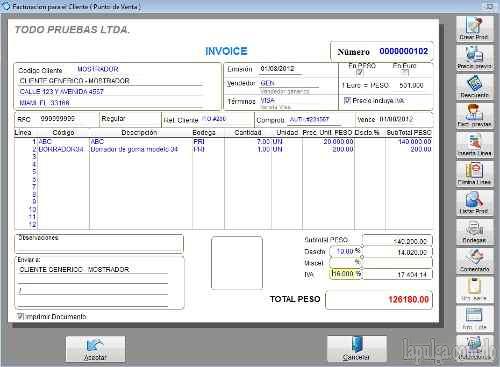Toggle the Precio incluye IVA checkbox
This screenshot has height=367, width=500.
(x=347, y=100)
